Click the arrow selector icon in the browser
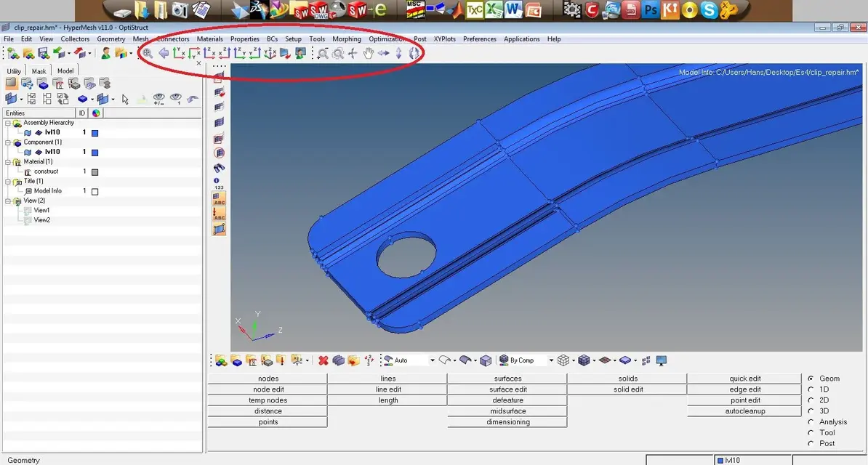The image size is (868, 465). 125,99
